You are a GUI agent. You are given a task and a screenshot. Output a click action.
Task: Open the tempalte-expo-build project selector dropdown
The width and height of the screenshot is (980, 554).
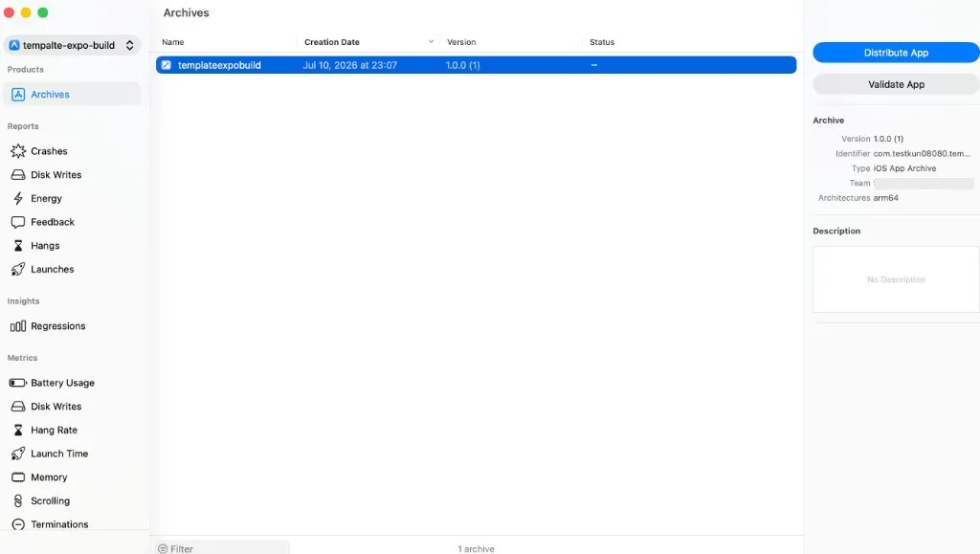coord(72,45)
